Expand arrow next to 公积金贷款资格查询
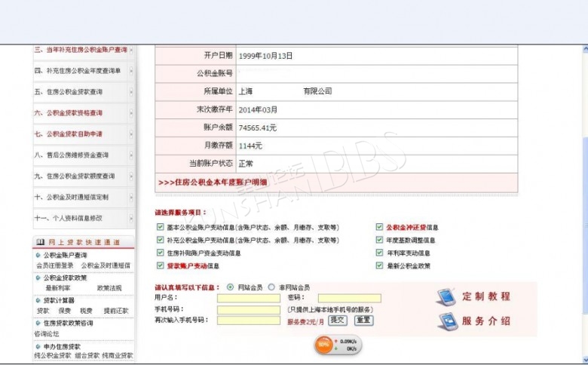Viewport: 588px width, 365px height. (x=131, y=113)
